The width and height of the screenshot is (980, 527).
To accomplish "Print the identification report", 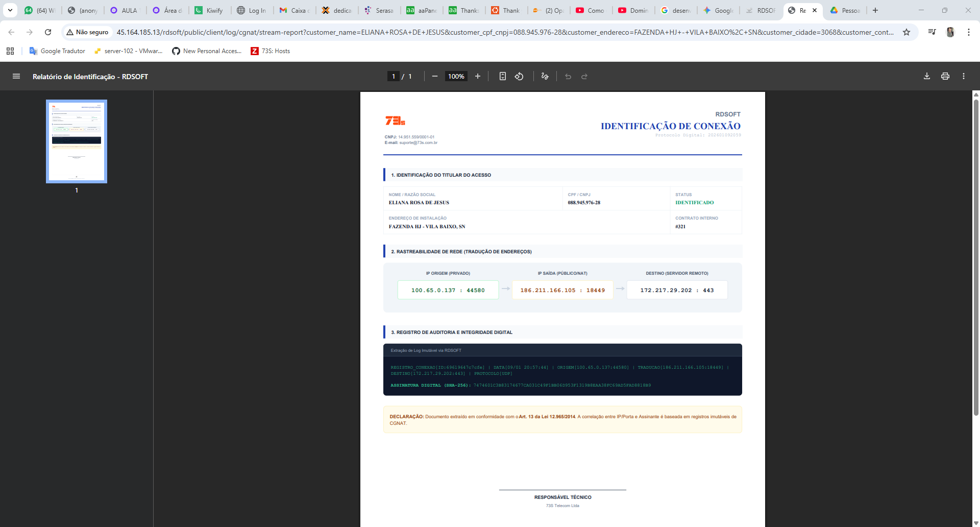I will pos(945,76).
